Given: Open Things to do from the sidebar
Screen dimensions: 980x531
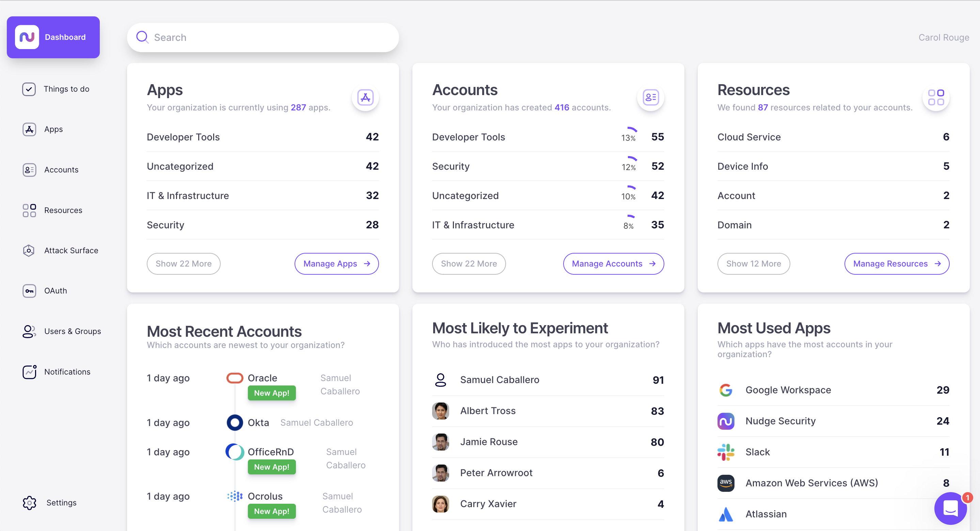Looking at the screenshot, I should tap(66, 89).
